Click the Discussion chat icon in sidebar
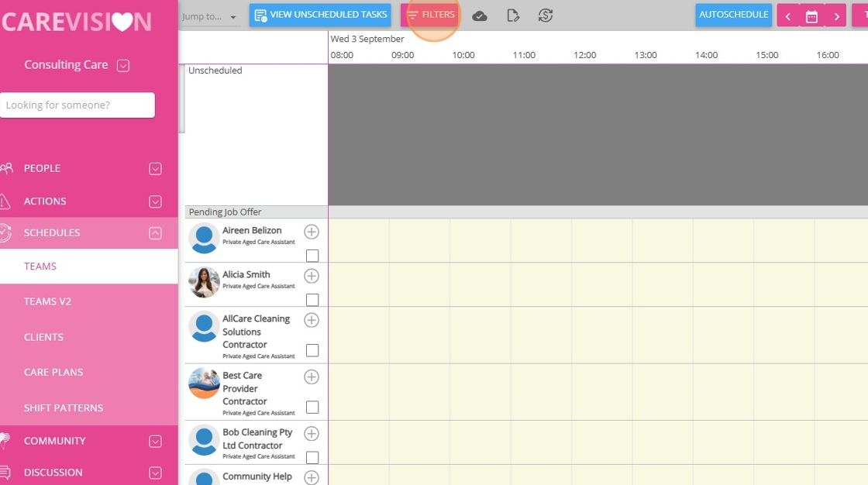 pyautogui.click(x=5, y=473)
